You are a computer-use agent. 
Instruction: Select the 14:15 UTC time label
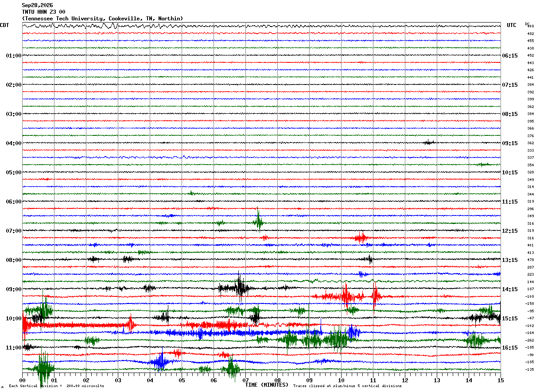[509, 289]
